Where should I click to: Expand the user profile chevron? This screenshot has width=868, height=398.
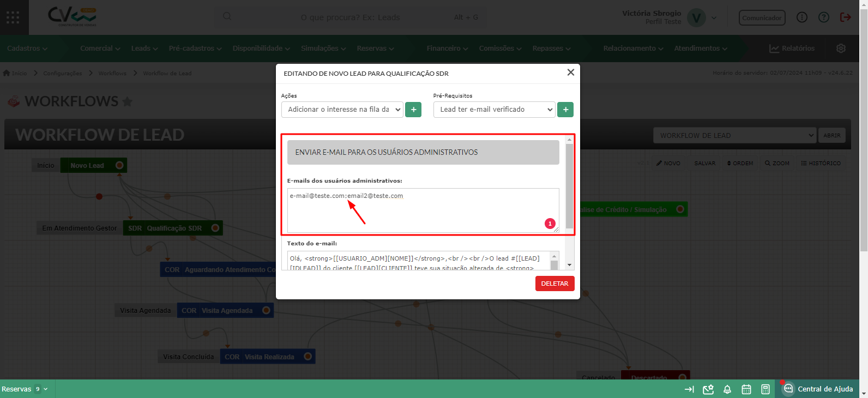click(714, 18)
